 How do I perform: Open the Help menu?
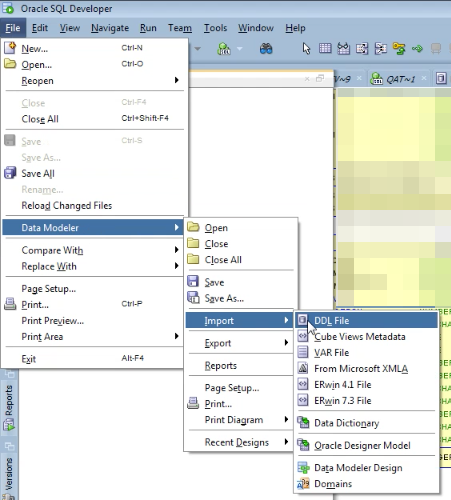(295, 28)
